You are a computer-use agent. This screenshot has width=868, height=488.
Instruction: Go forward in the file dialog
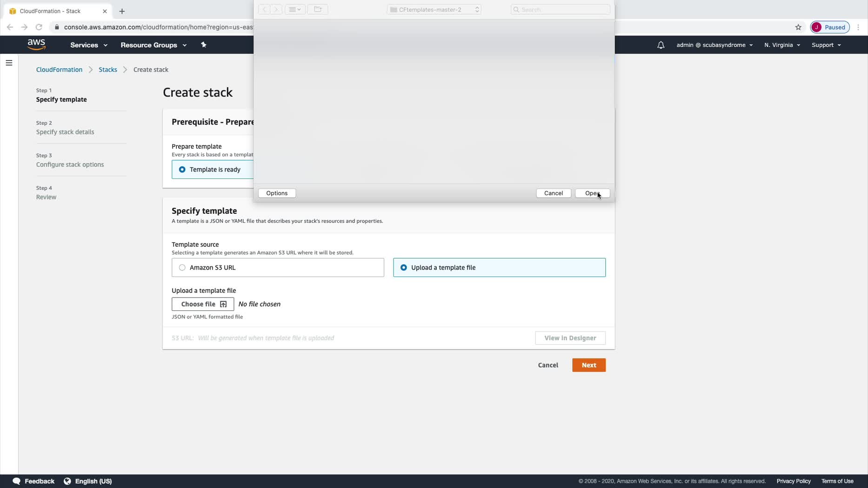(x=276, y=9)
